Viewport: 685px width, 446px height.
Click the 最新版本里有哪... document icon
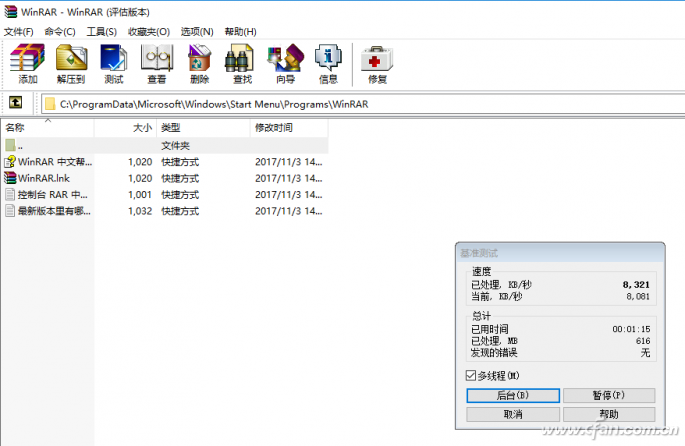[x=10, y=211]
